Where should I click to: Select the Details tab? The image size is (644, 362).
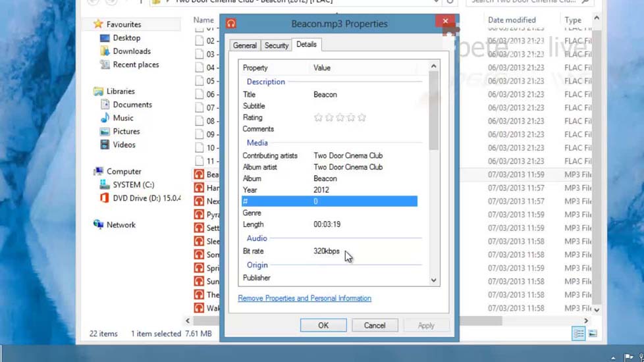306,44
